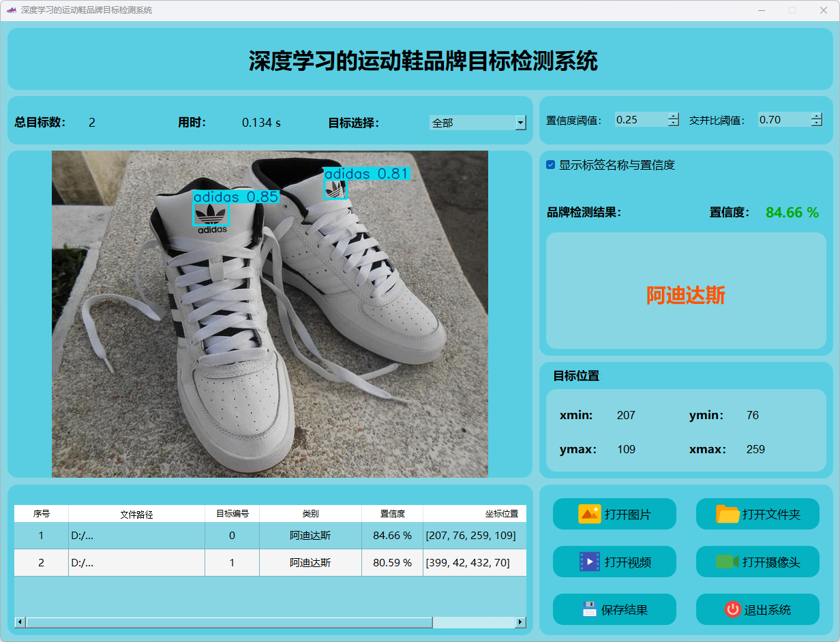
Task: Select table cell showing 84.66 %
Action: coord(393,536)
